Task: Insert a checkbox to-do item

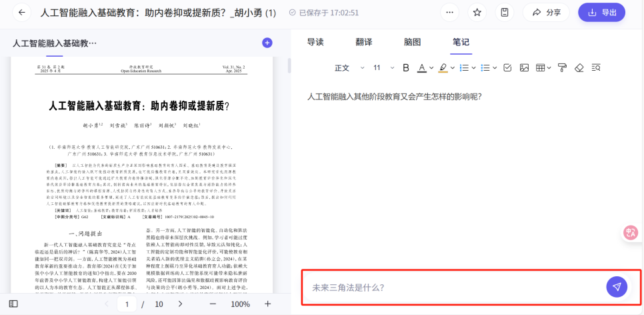Action: (x=507, y=68)
